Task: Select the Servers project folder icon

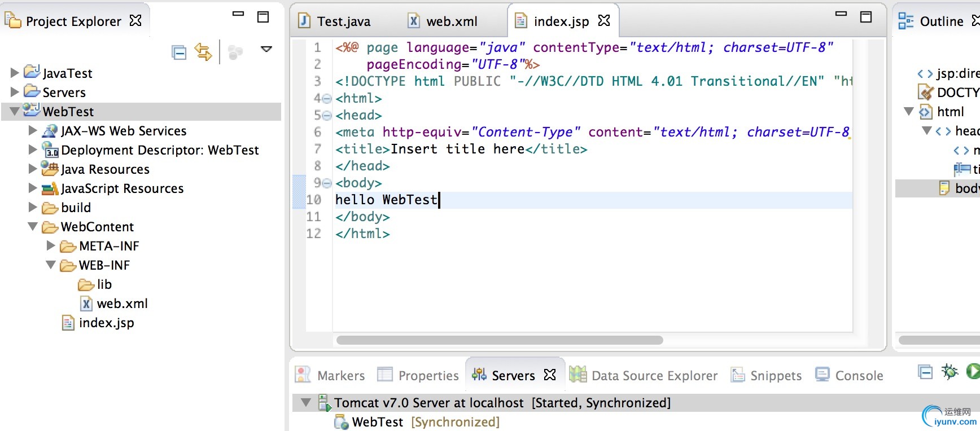Action: [32, 91]
